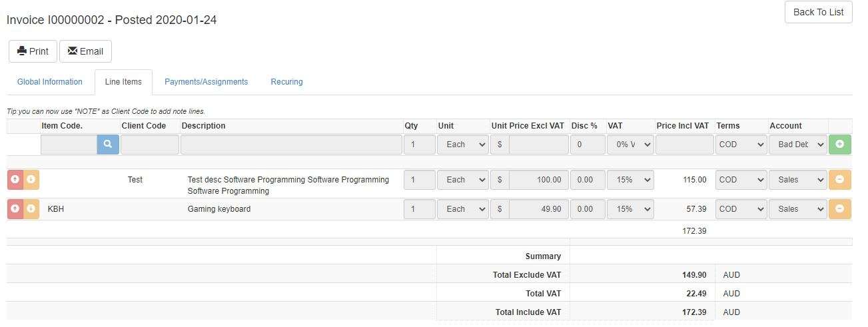Image resolution: width=868 pixels, height=327 pixels.
Task: Click the Back To List button
Action: [x=818, y=12]
